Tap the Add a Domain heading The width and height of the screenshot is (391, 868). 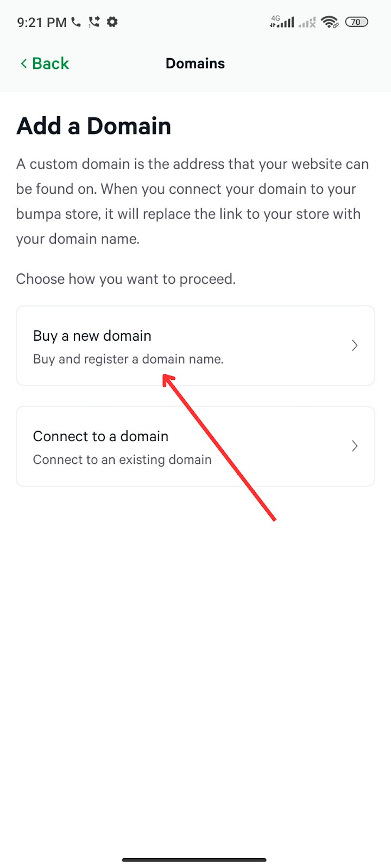click(x=94, y=126)
